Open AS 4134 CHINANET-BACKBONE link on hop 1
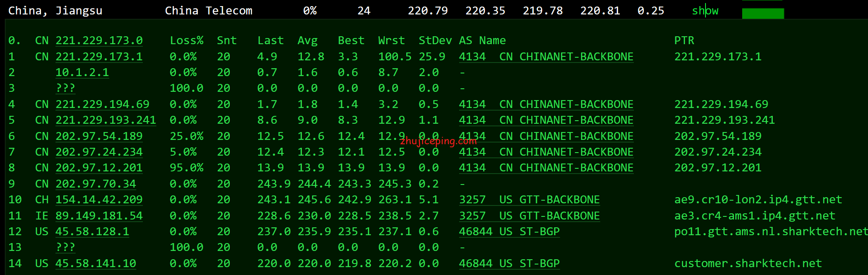This screenshot has width=868, height=275. pyautogui.click(x=546, y=57)
